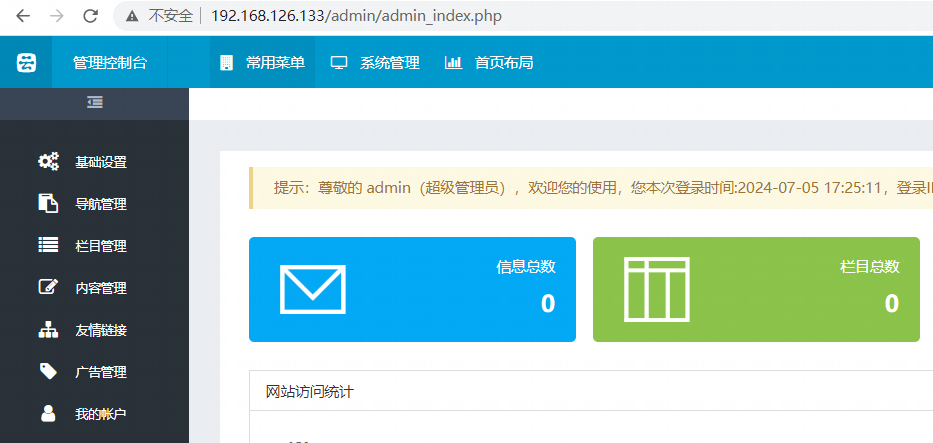Screen dimensions: 933x443
Task: Open the 系统管理 top menu
Action: (390, 62)
